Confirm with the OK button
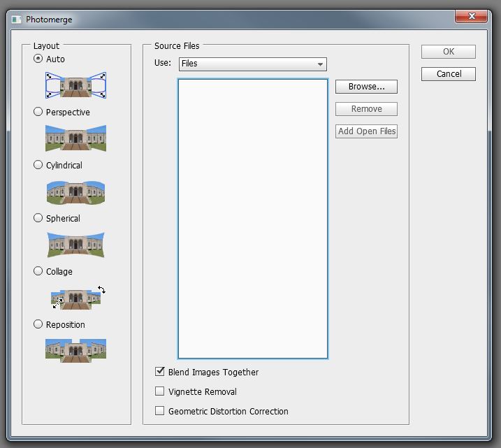Image resolution: width=501 pixels, height=448 pixels. [x=449, y=52]
